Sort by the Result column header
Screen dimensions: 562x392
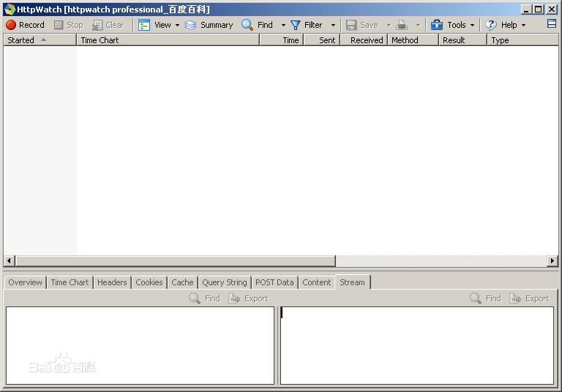(x=462, y=40)
